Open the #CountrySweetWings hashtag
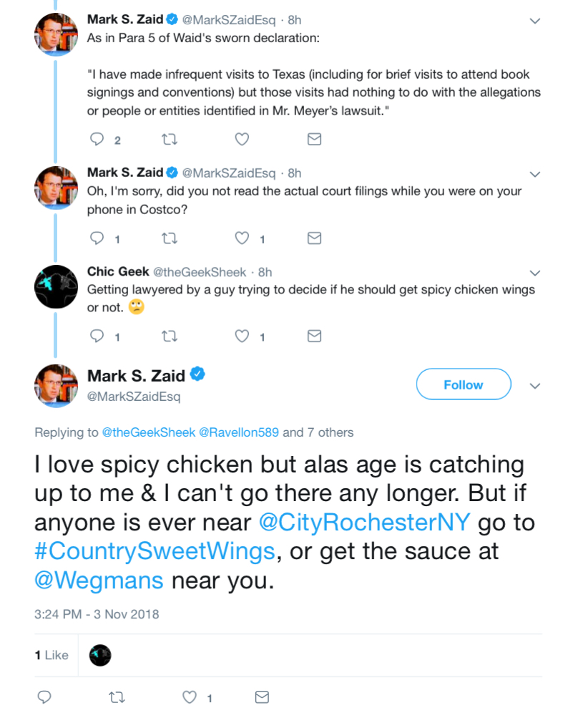Image resolution: width=578 pixels, height=728 pixels. point(155,551)
